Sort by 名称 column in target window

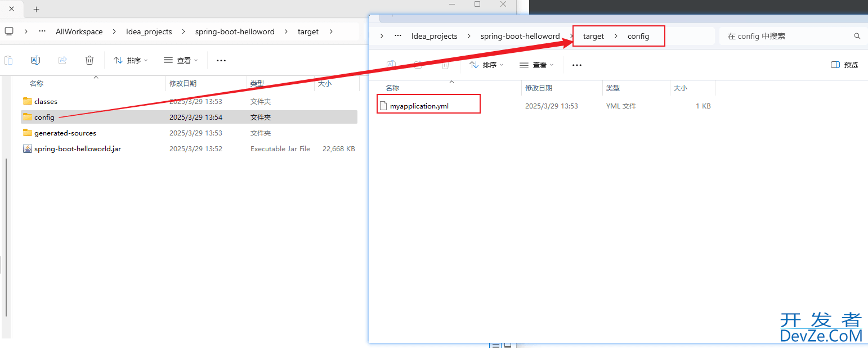click(37, 83)
